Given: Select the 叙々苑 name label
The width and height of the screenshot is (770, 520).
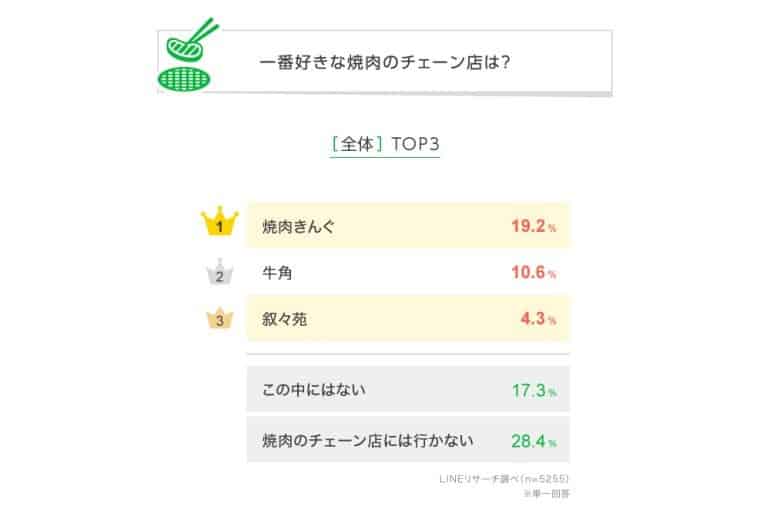Looking at the screenshot, I should pyautogui.click(x=285, y=320).
